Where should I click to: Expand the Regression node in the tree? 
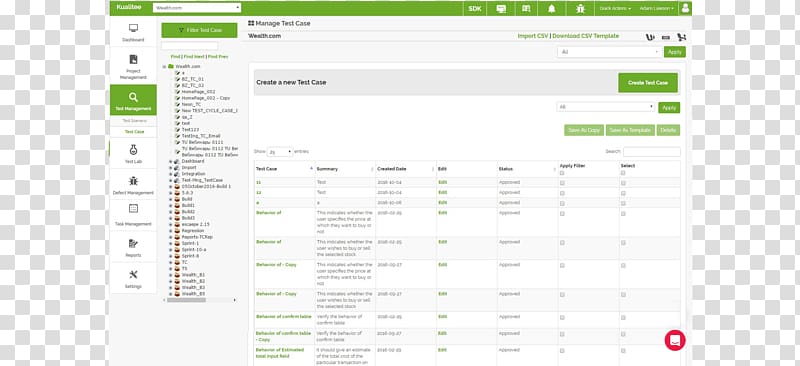point(170,231)
